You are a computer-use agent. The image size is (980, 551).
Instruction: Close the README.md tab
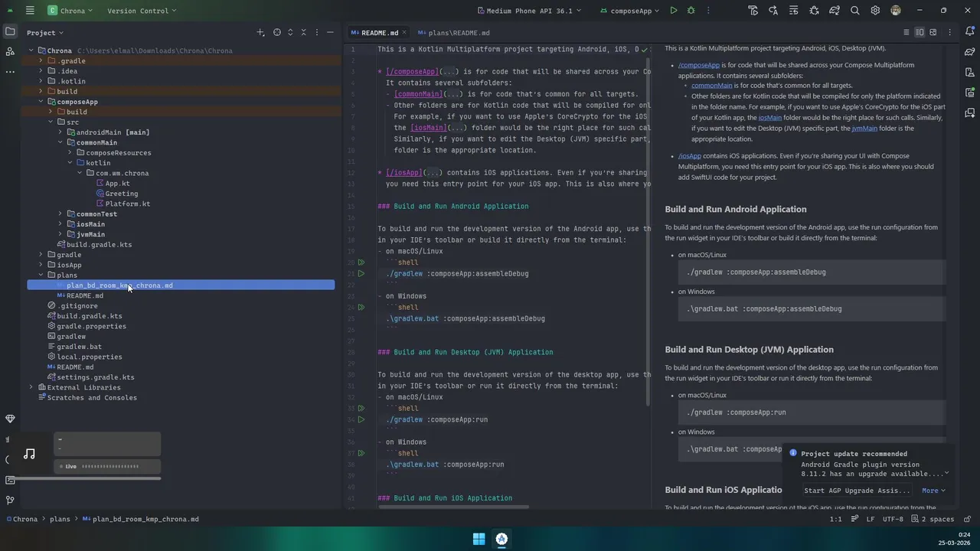click(404, 33)
